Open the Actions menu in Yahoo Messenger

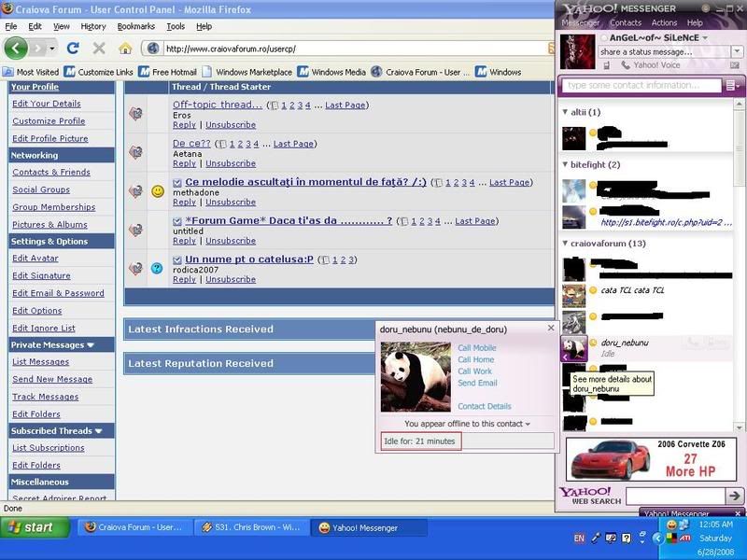click(664, 22)
